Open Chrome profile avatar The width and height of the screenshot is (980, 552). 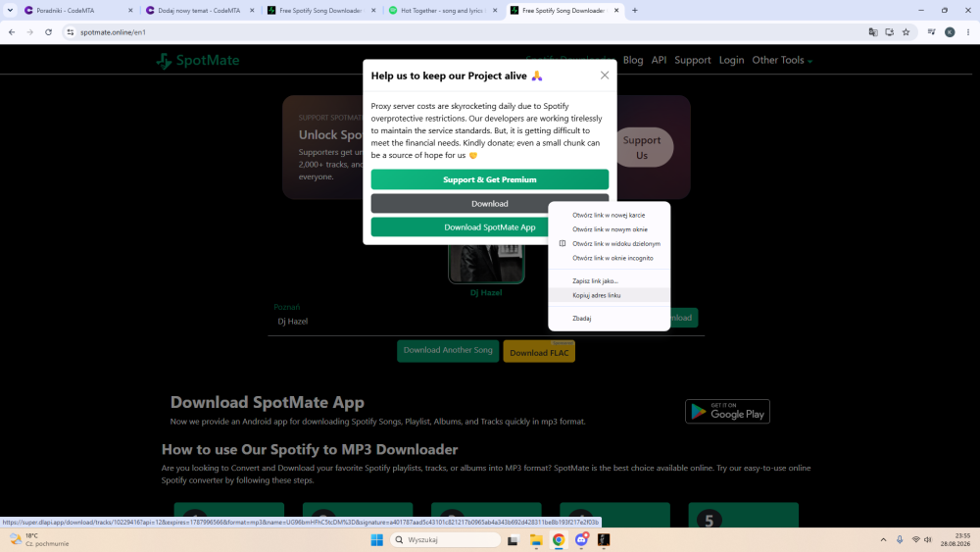pyautogui.click(x=950, y=32)
